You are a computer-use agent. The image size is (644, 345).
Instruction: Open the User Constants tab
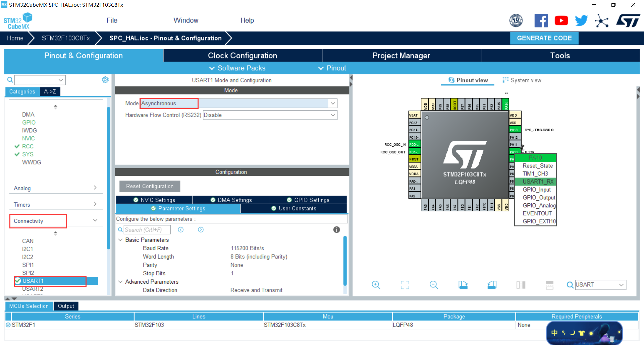point(294,208)
